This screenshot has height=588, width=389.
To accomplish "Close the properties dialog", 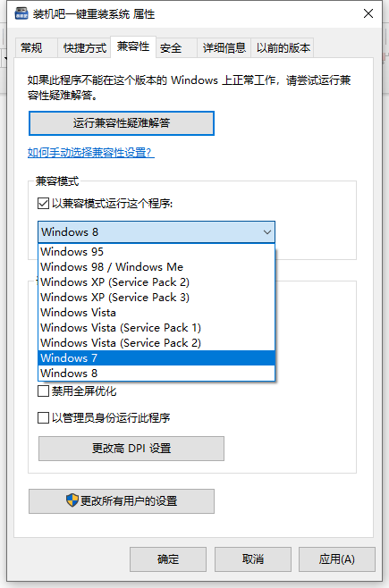I will tap(368, 14).
